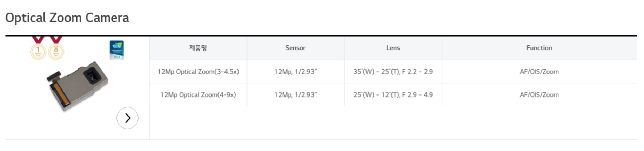Image resolution: width=644 pixels, height=151 pixels.
Task: Click AF/OIS/Zoom in the 3~4.5x row
Action: [x=539, y=72]
